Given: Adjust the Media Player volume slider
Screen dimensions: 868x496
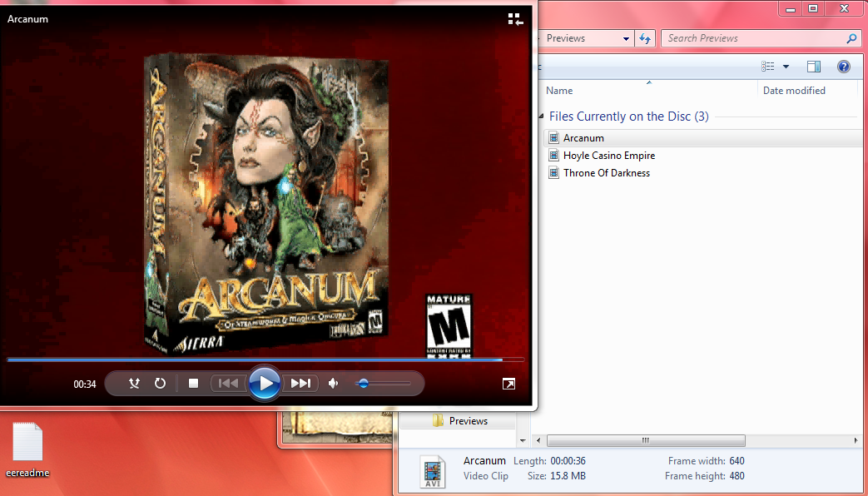Looking at the screenshot, I should 383,383.
